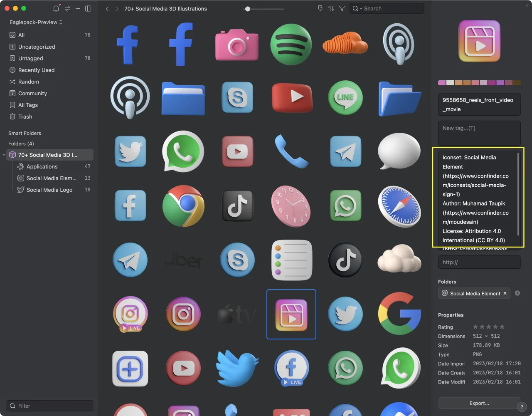Toggle the sidebar layout icon

pyautogui.click(x=88, y=8)
